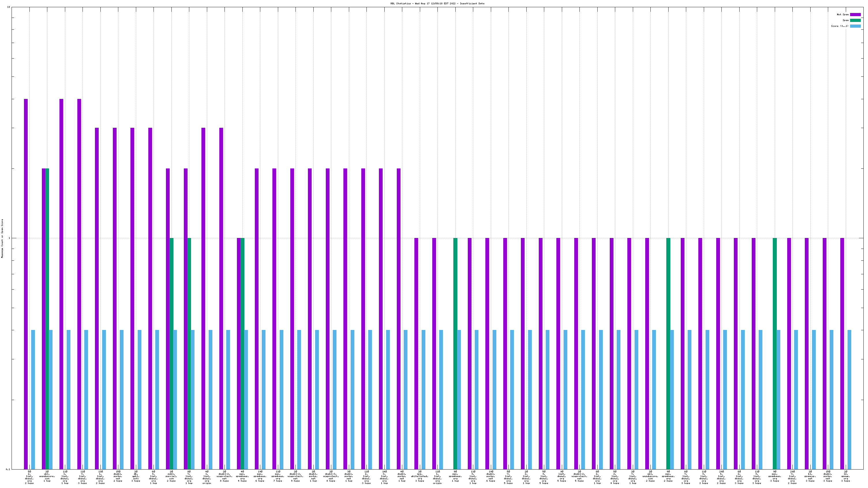The width and height of the screenshot is (868, 488).
Task: Click the RBL Statistics chart title
Action: pyautogui.click(x=437, y=3)
